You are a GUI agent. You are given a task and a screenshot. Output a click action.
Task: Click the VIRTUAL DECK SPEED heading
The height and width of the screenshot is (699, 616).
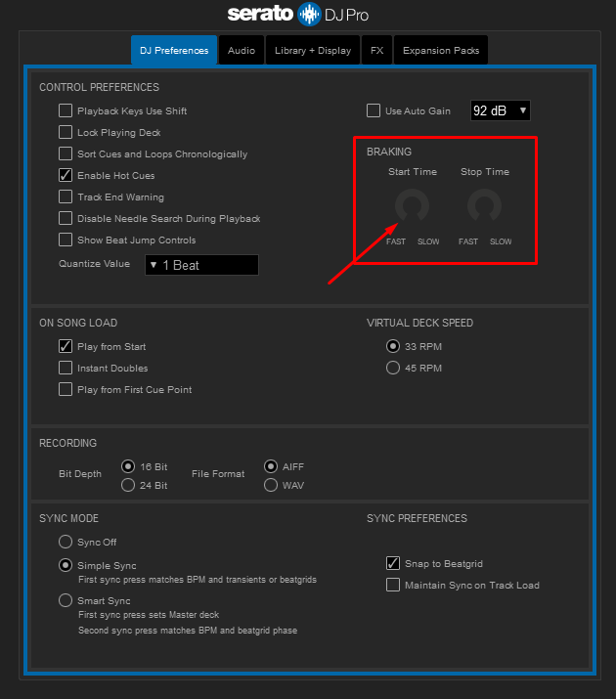coord(419,323)
